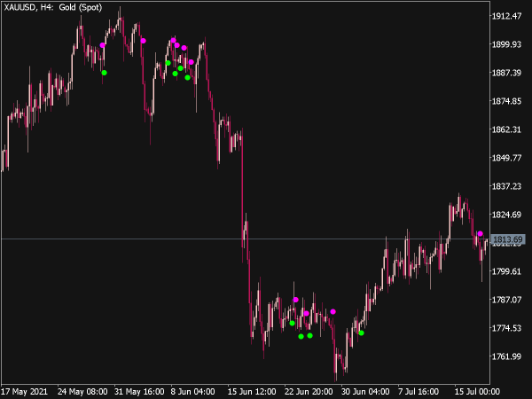Image resolution: width=532 pixels, height=399 pixels.
Task: Select the 8 Jun 04:00 time label
Action: pos(192,392)
